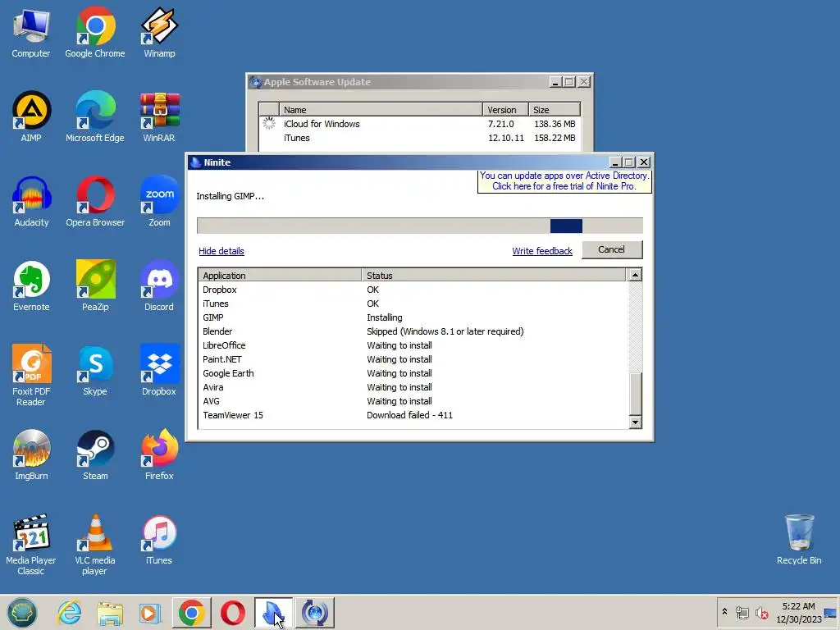The height and width of the screenshot is (630, 840).
Task: Click the Application column header in Ninite
Action: pos(280,276)
